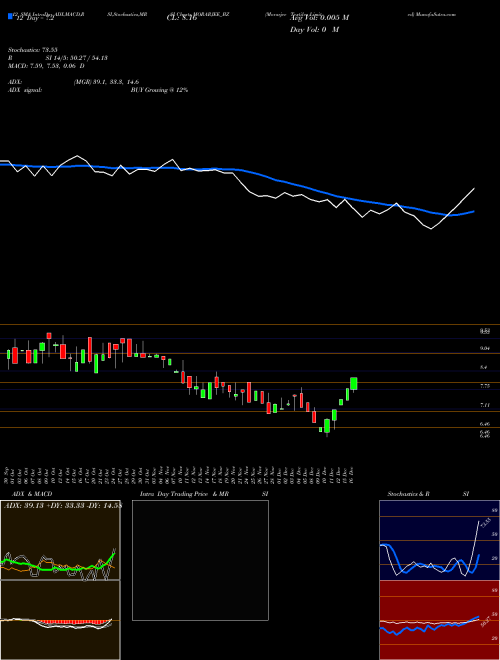Viewport: 500px width, 660px height.
Task: Click the CL: 8.16 closing price label
Action: tap(181, 18)
